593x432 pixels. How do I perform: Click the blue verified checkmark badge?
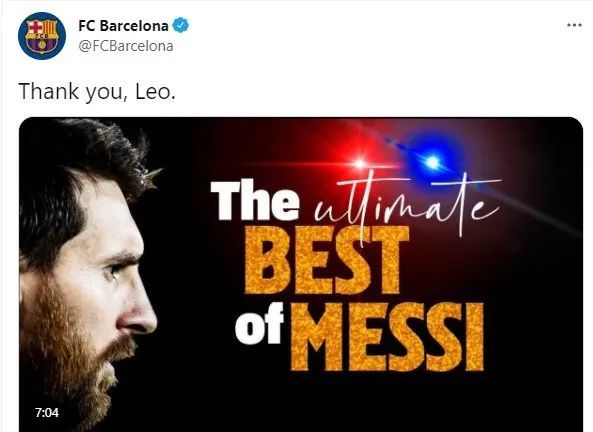180,25
